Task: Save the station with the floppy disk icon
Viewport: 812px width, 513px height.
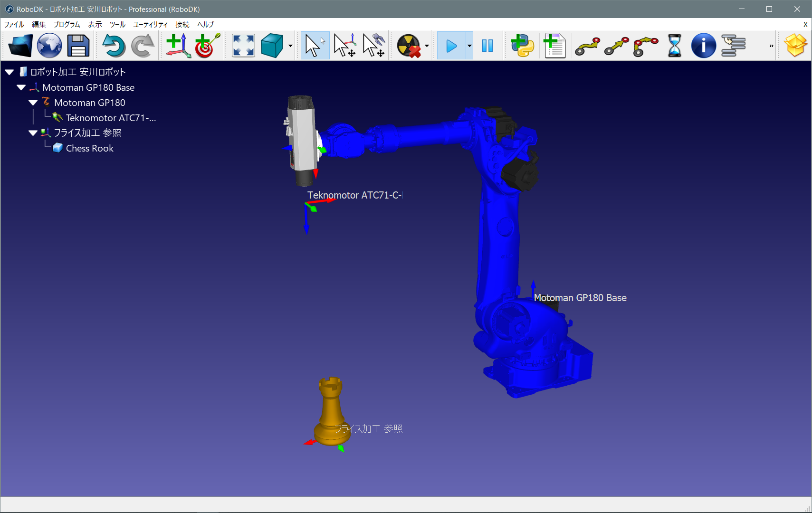Action: tap(78, 46)
